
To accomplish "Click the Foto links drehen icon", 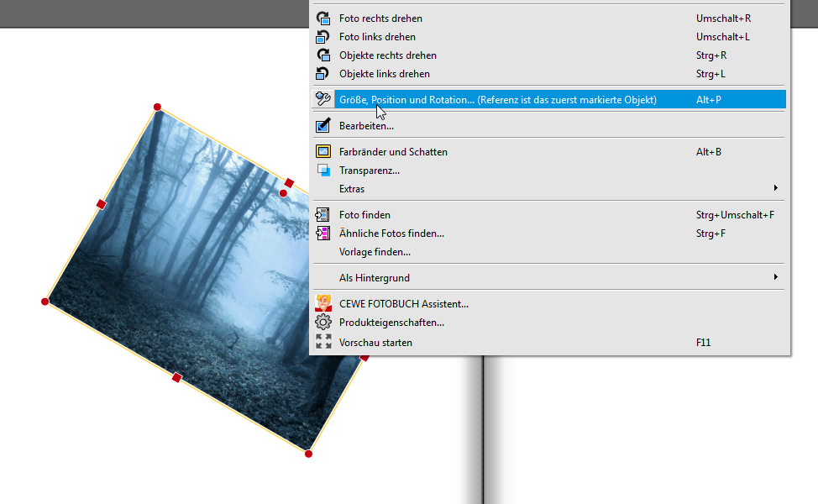I will (323, 36).
